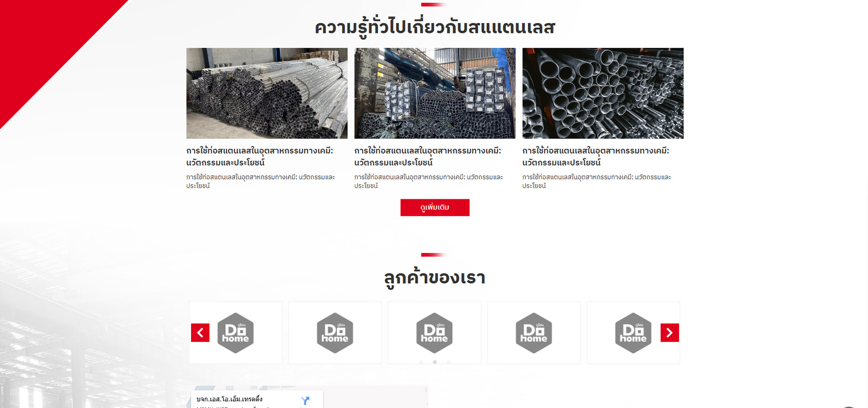Viewport: 868px width, 408px height.
Task: Select the active middle carousel dot
Action: click(x=435, y=362)
